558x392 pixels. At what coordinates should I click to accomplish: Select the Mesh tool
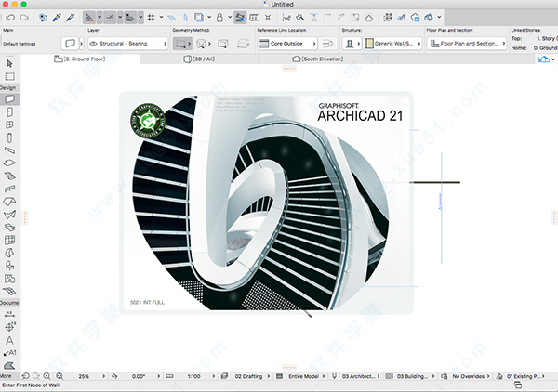tap(9, 291)
